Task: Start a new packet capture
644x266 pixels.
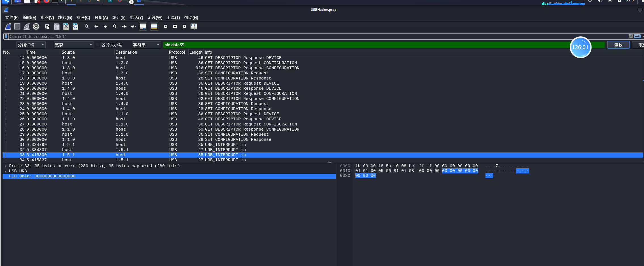Action: (8, 26)
